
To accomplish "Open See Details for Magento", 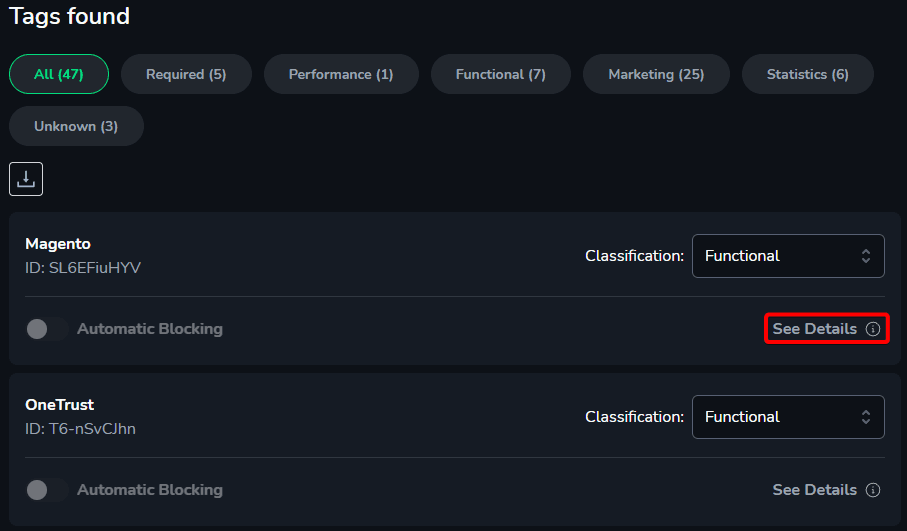I will (x=826, y=329).
